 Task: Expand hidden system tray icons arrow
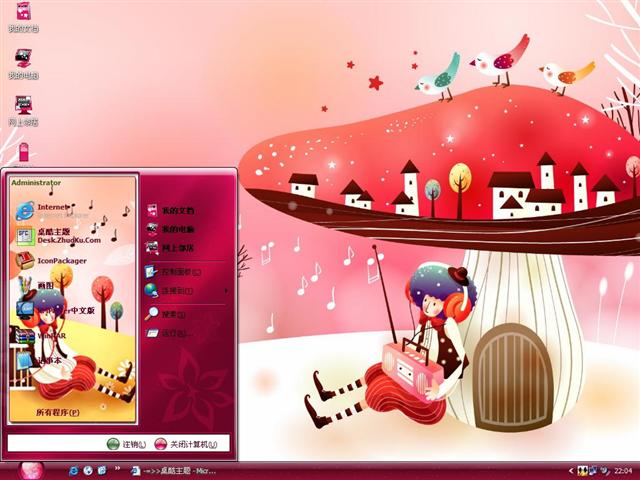click(x=571, y=471)
